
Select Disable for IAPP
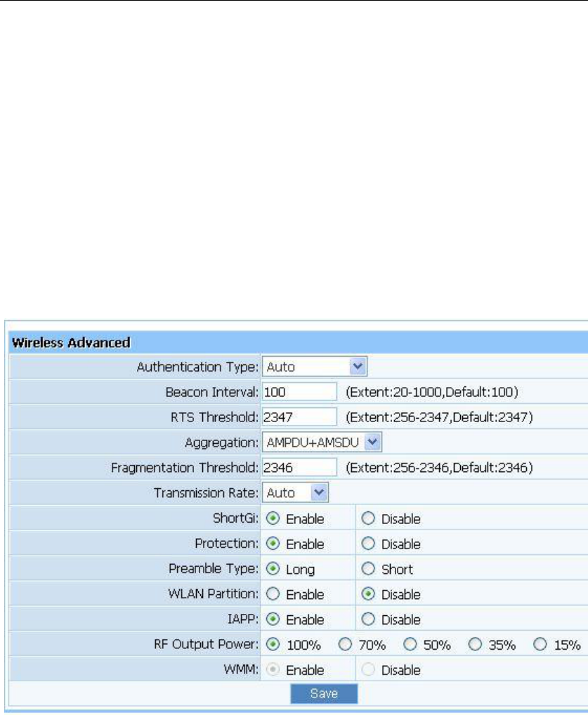tap(368, 619)
